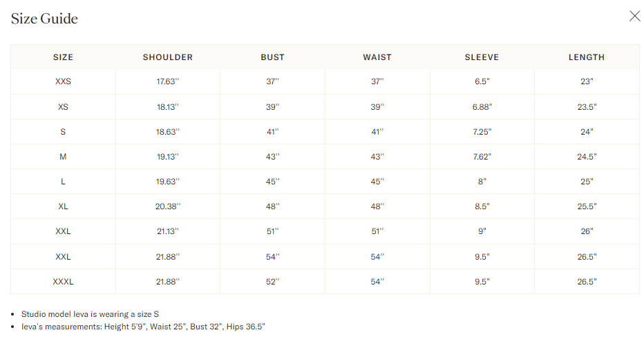This screenshot has width=644, height=357.
Task: Select the BUST column header
Action: tap(272, 57)
